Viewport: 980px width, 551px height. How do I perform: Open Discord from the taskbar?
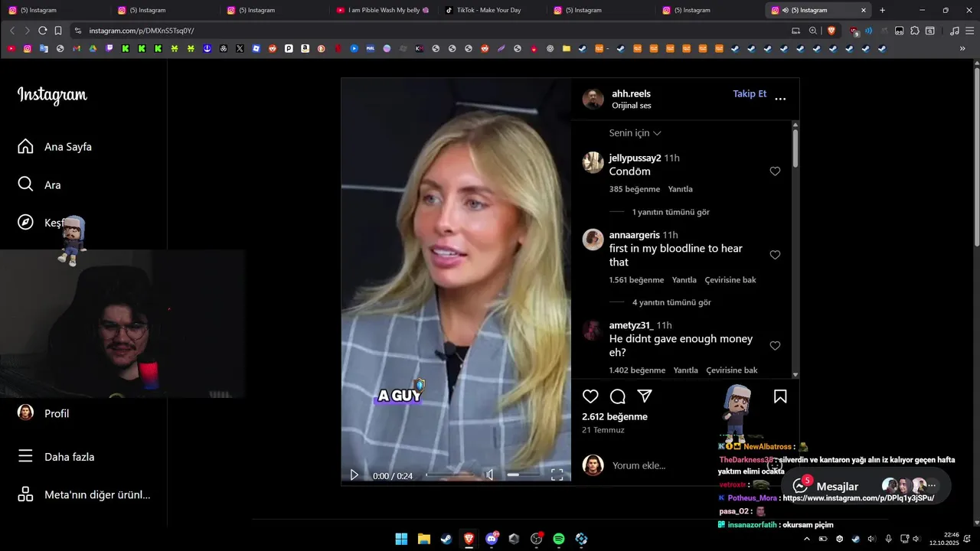(492, 539)
